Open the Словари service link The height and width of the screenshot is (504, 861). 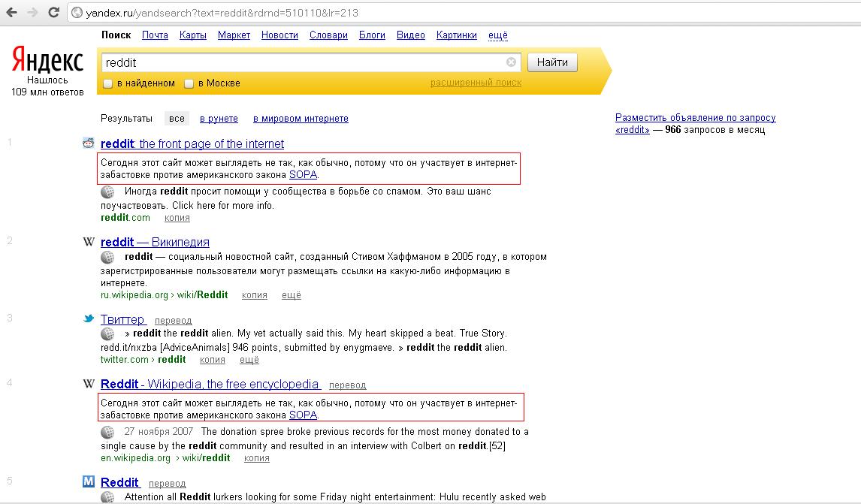click(328, 35)
